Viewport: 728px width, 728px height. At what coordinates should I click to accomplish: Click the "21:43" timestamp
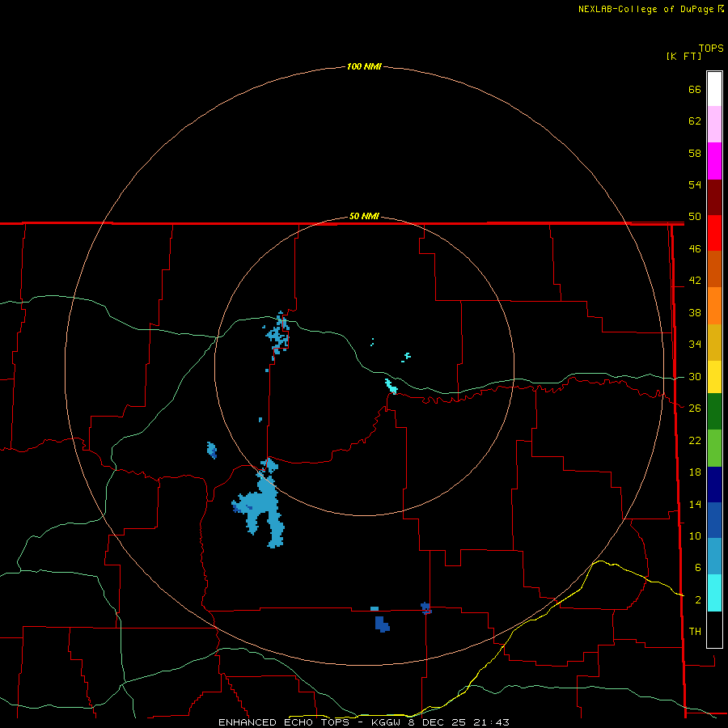492,722
